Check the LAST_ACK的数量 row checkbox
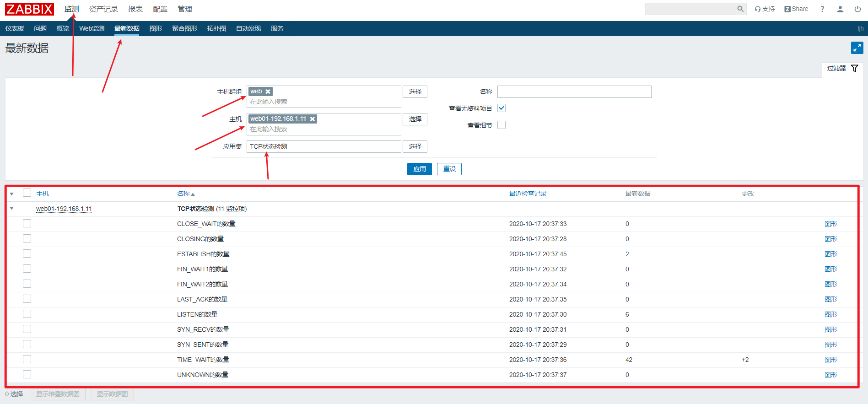Image resolution: width=868 pixels, height=404 pixels. point(27,299)
